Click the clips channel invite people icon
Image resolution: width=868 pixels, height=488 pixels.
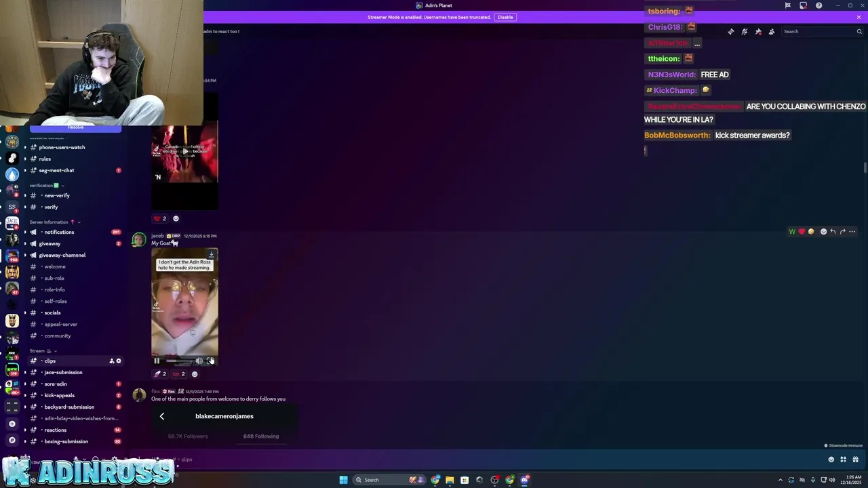[x=112, y=361]
